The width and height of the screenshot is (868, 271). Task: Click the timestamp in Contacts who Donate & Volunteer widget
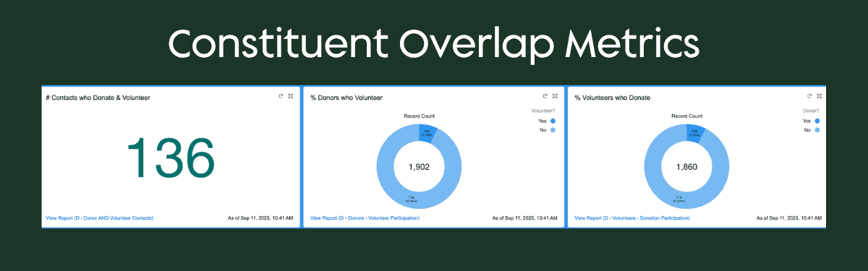(260, 218)
